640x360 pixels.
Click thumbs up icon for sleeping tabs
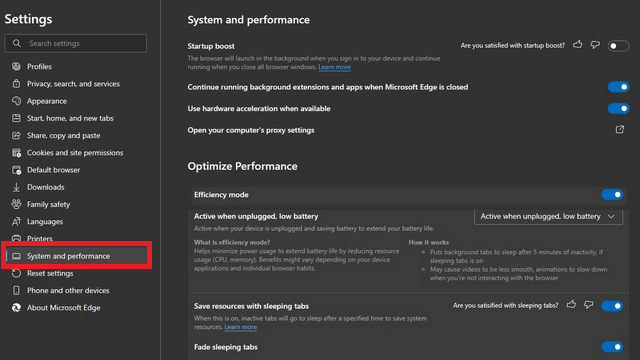(x=571, y=304)
